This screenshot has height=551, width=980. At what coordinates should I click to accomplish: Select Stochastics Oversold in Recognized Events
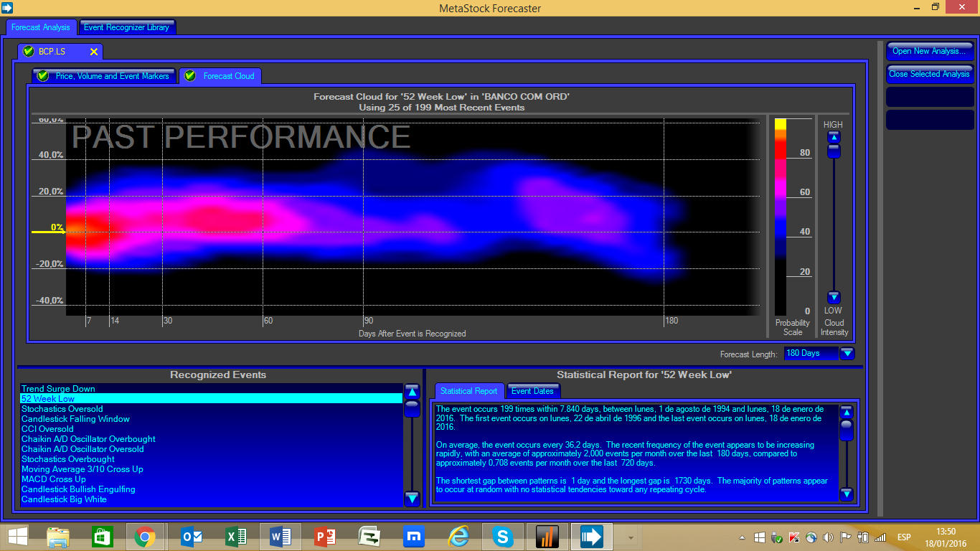coord(62,409)
